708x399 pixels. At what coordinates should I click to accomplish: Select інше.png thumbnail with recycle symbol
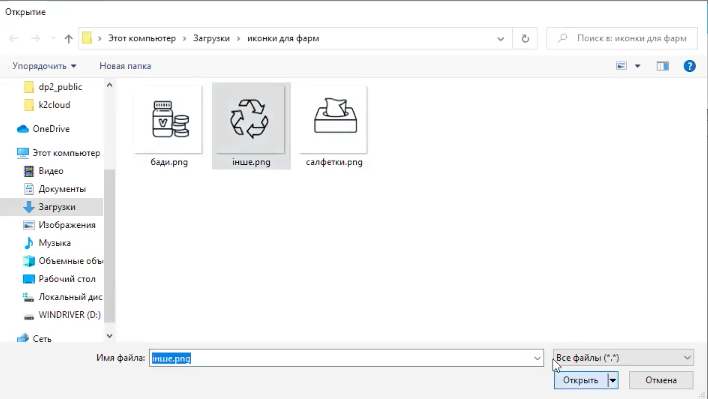(251, 120)
